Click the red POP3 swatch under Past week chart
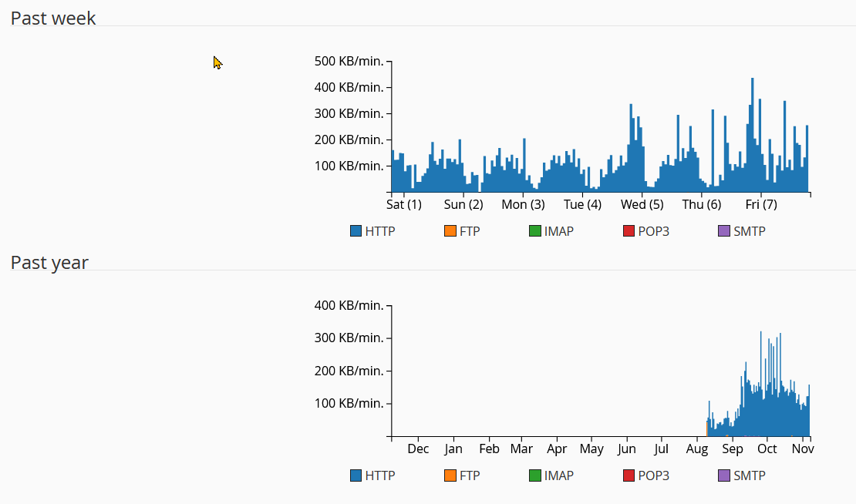Image resolution: width=856 pixels, height=504 pixels. coord(629,230)
